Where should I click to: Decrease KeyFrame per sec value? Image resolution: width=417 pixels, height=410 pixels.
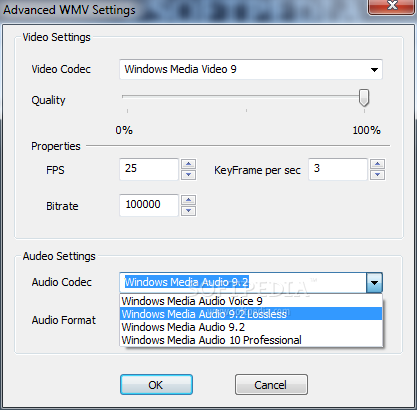377,175
